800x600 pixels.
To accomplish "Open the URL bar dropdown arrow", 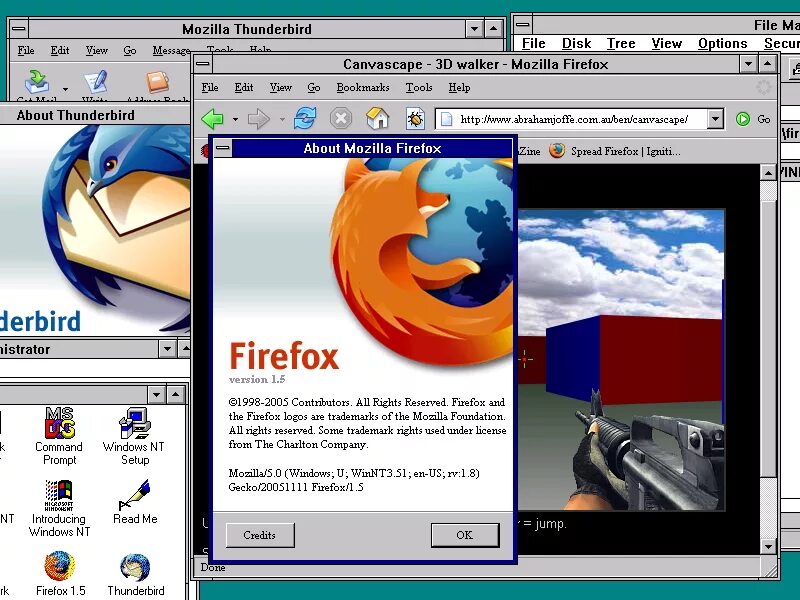I will 716,118.
